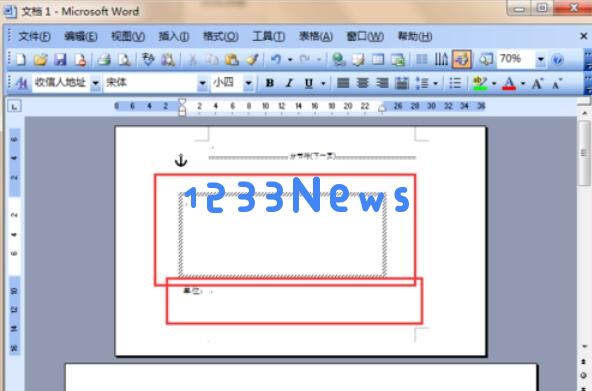Apply distributed alignment
The width and height of the screenshot is (592, 391).
pyautogui.click(x=402, y=83)
